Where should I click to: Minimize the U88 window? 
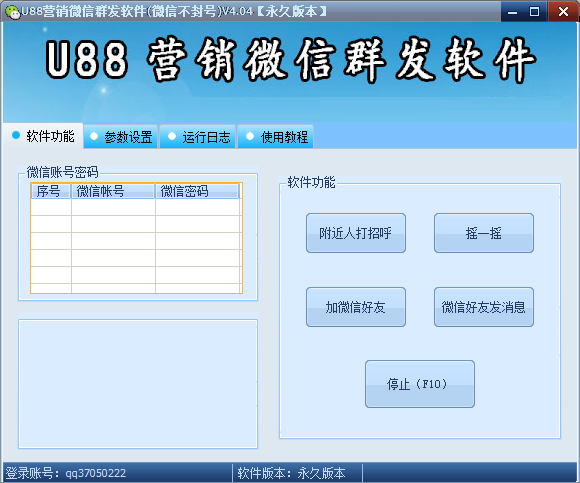click(x=513, y=11)
